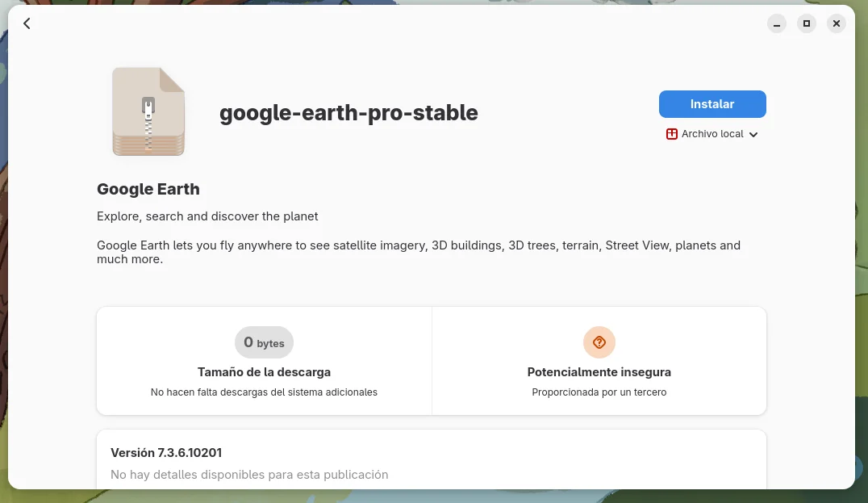Click the red package icon beside Archivo local
868x503 pixels.
pos(671,134)
